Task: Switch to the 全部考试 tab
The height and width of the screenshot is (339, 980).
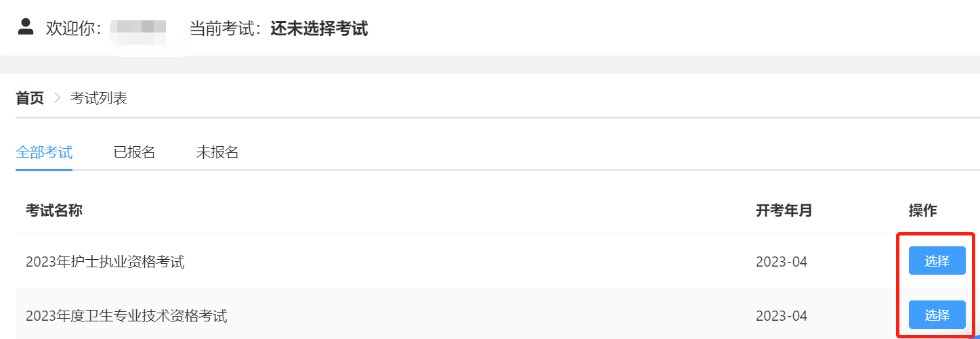Action: (44, 152)
